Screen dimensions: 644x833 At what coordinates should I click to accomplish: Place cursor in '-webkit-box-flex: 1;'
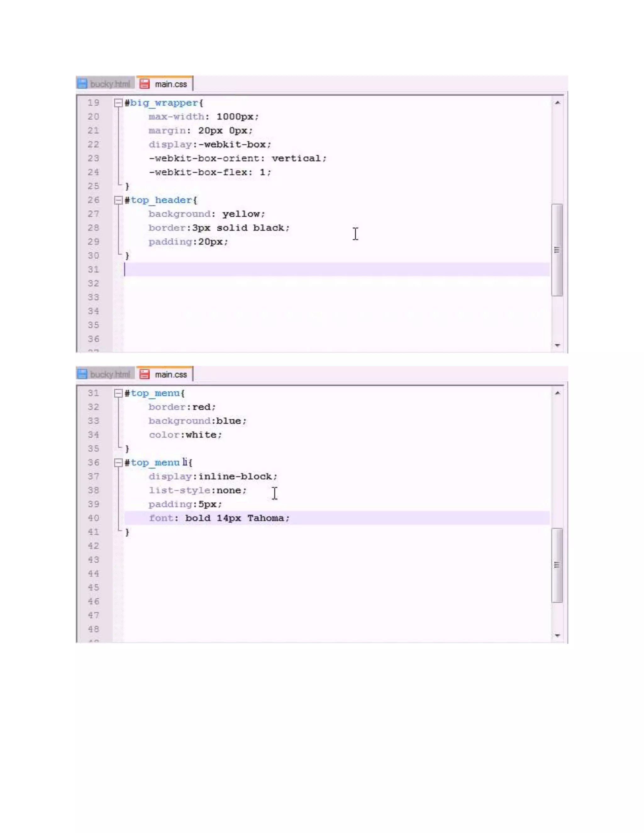(210, 172)
